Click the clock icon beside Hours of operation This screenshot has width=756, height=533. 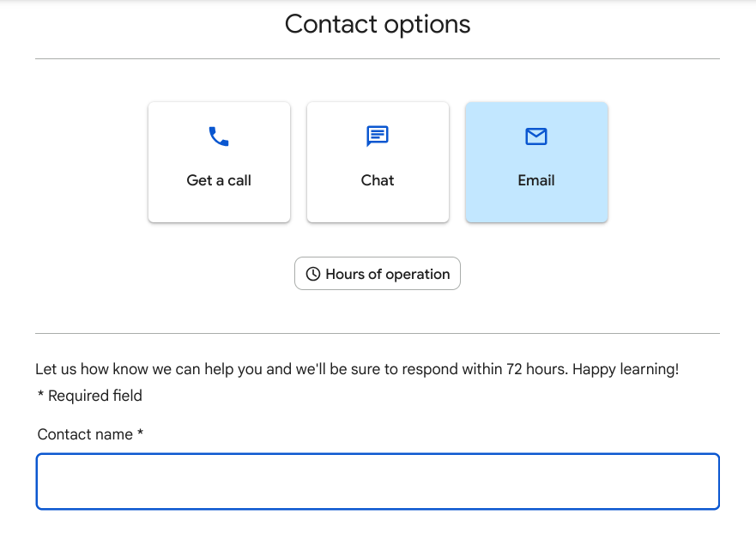pyautogui.click(x=313, y=274)
